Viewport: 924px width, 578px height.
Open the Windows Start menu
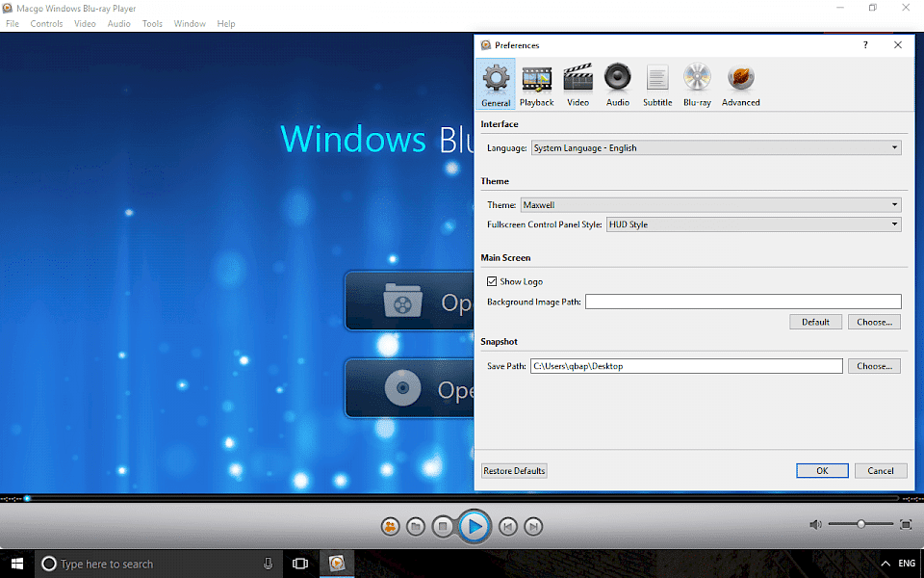tap(17, 564)
